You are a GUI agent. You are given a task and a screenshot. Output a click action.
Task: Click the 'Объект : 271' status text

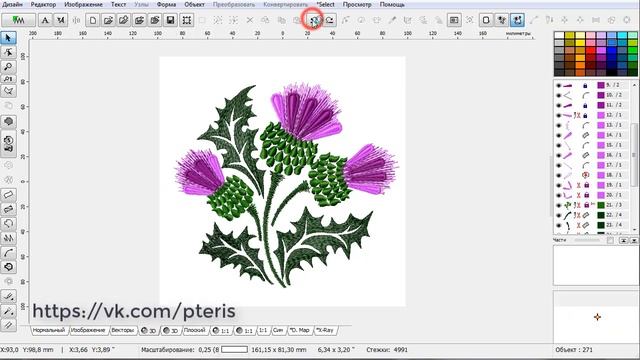pyautogui.click(x=574, y=350)
